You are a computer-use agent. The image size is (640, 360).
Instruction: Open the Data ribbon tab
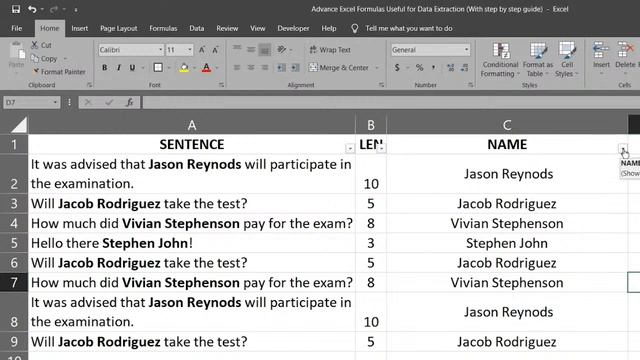(x=197, y=28)
